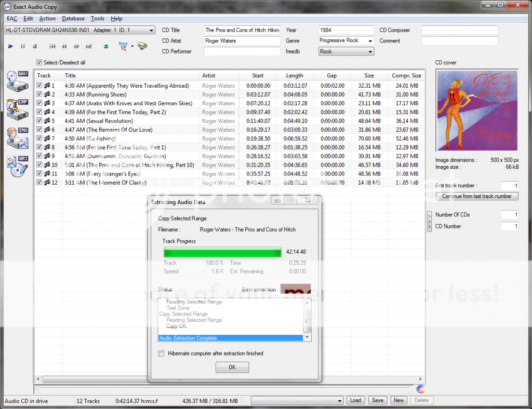Fast forward the current track

tap(76, 46)
